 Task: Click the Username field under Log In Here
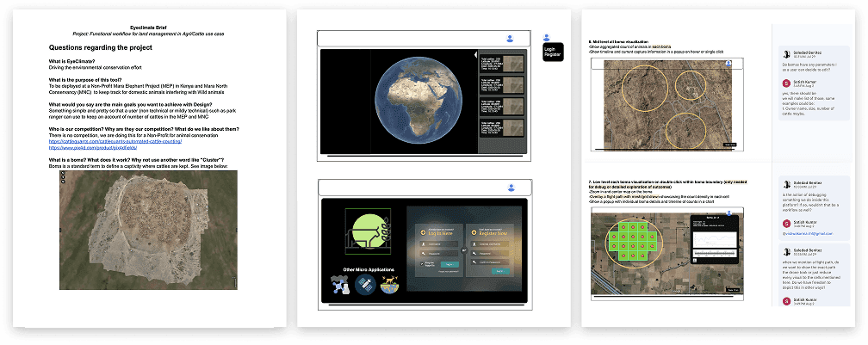[439, 243]
